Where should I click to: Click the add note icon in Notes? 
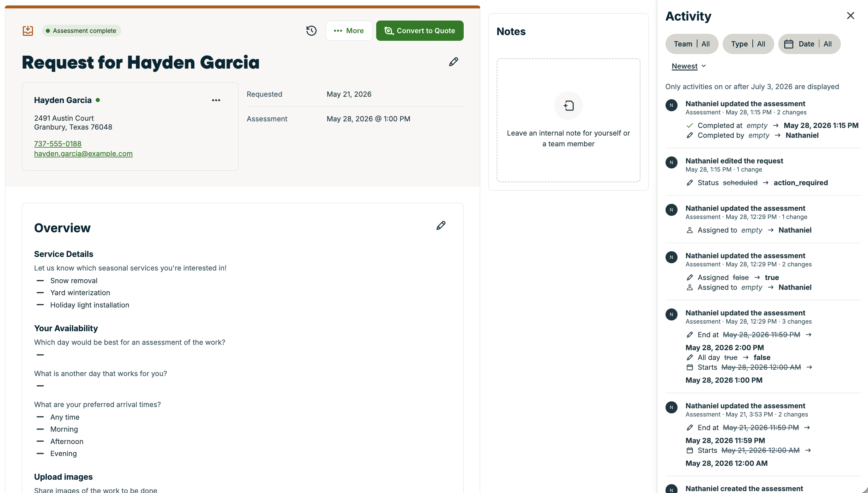(569, 106)
